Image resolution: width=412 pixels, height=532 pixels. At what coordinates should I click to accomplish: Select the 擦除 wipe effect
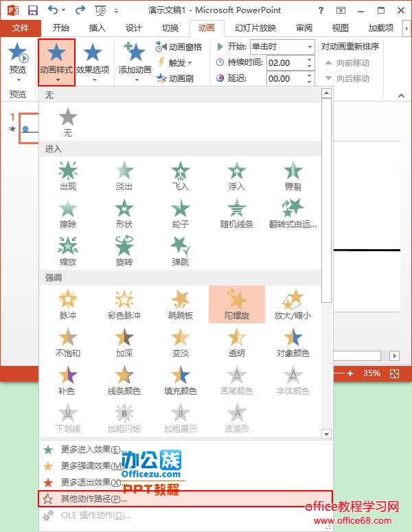(68, 213)
